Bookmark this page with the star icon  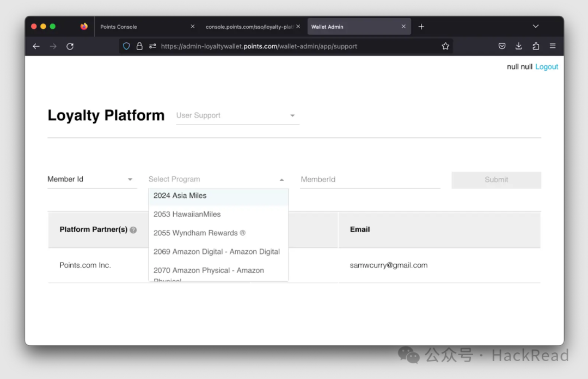tap(445, 46)
